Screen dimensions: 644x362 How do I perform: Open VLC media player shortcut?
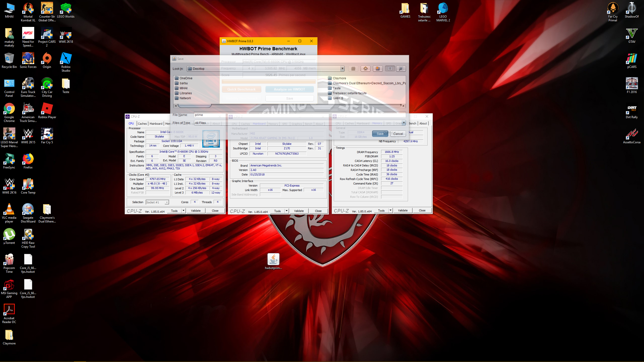(x=9, y=213)
